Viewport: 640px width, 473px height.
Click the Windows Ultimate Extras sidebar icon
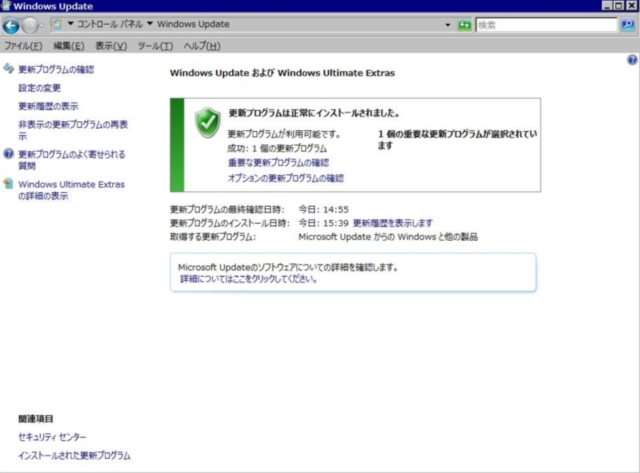(9, 184)
